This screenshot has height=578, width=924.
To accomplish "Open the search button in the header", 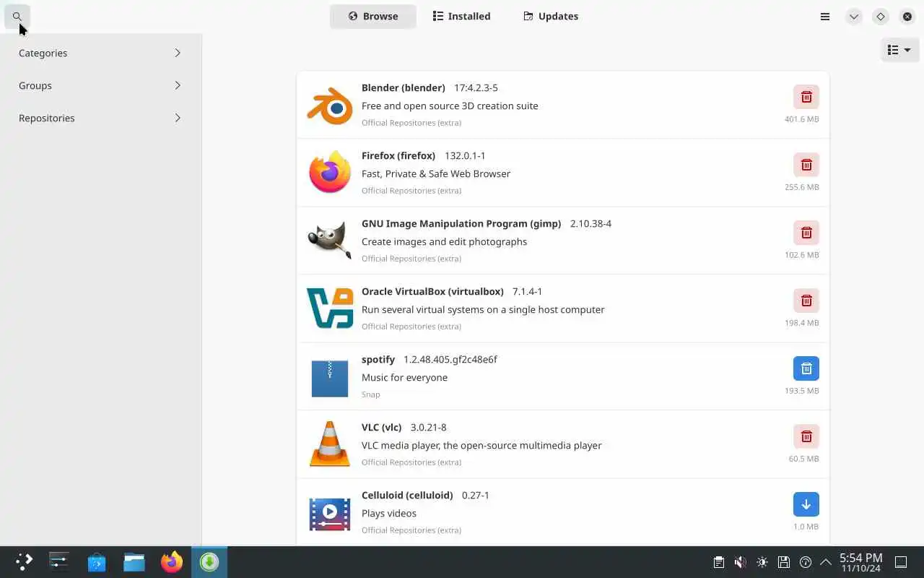I will click(17, 16).
